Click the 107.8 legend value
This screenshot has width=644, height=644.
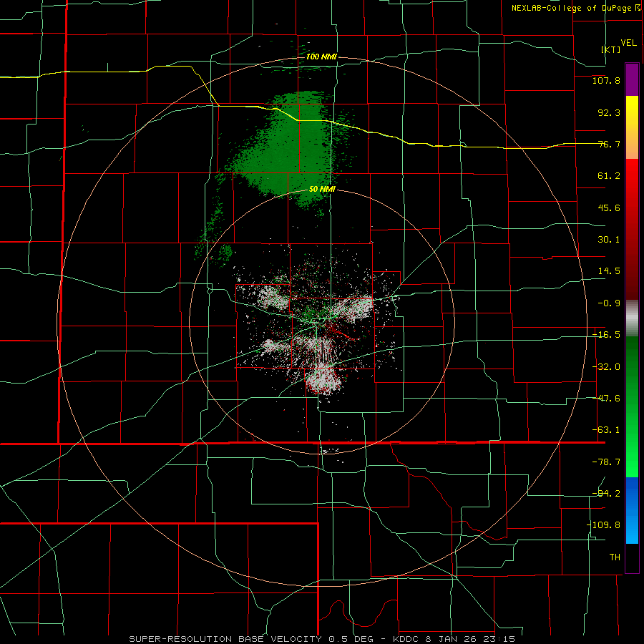pos(606,80)
